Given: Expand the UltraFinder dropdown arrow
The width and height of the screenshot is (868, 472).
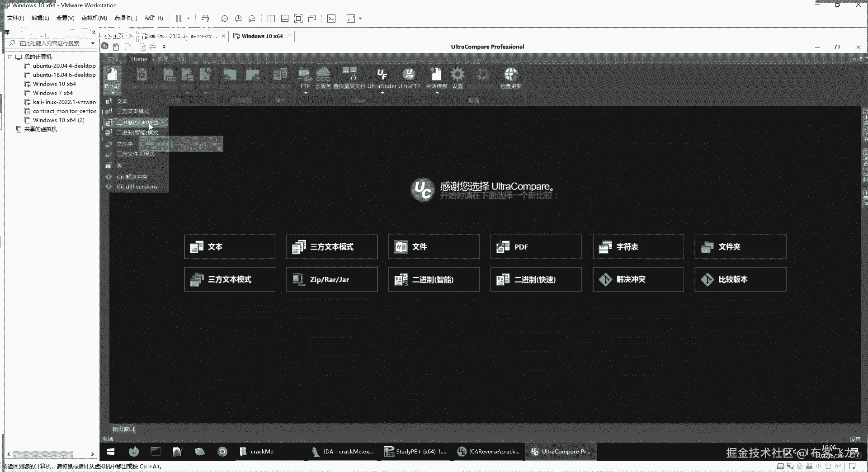Looking at the screenshot, I should pos(382,93).
